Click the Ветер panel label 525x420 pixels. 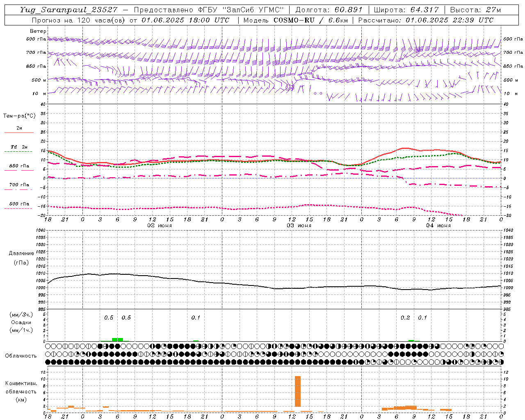click(38, 31)
